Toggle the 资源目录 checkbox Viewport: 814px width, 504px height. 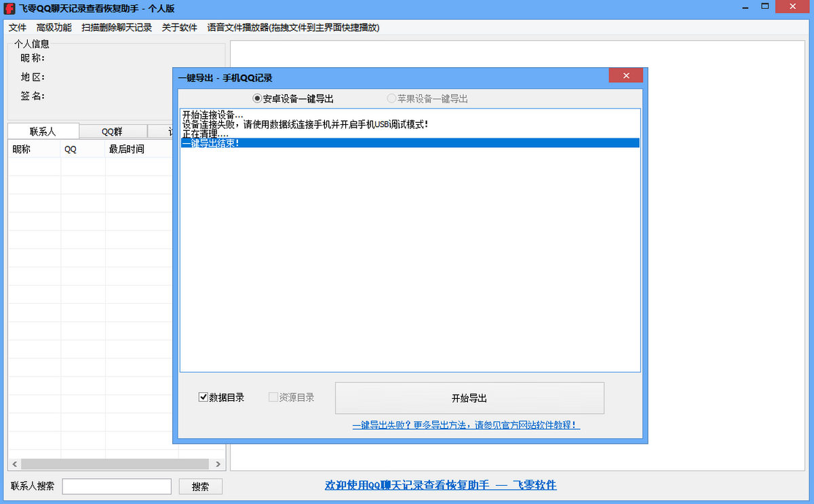click(x=292, y=398)
